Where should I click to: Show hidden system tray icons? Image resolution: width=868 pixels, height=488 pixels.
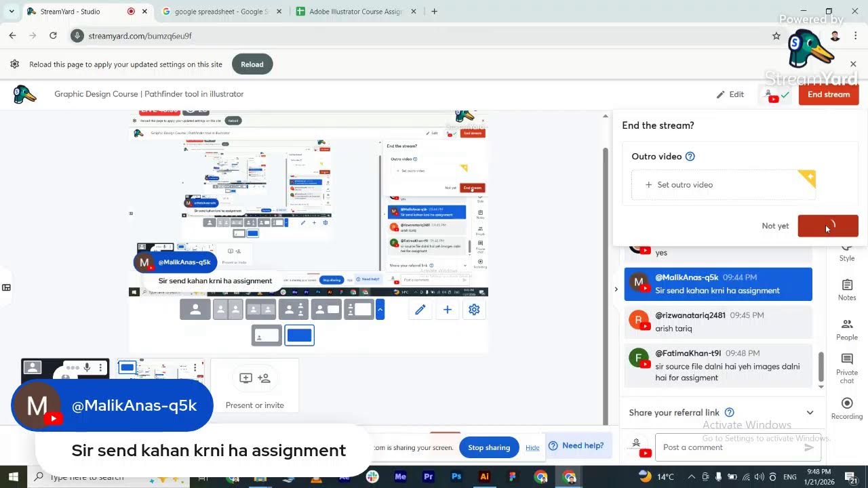(x=691, y=476)
